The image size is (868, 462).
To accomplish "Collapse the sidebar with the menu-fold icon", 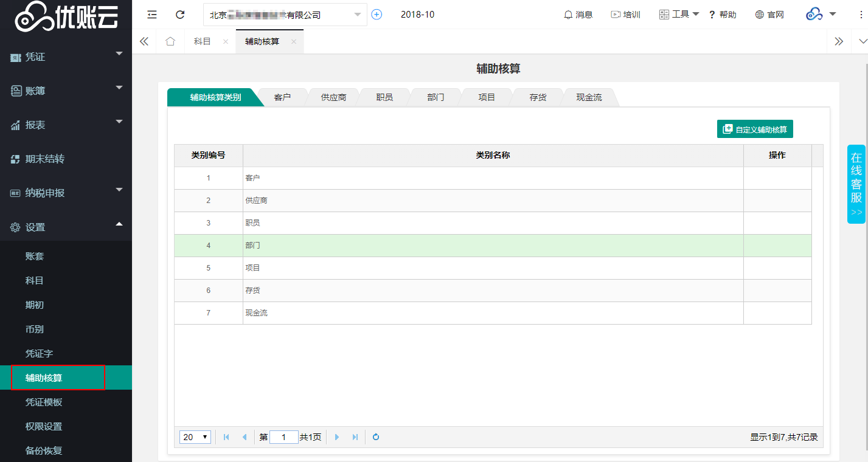I will point(152,15).
